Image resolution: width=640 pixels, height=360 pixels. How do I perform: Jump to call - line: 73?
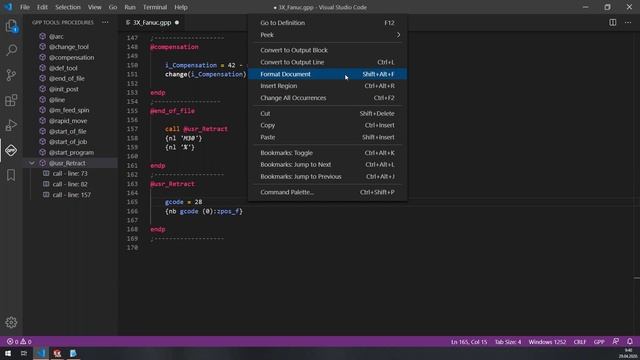point(70,173)
